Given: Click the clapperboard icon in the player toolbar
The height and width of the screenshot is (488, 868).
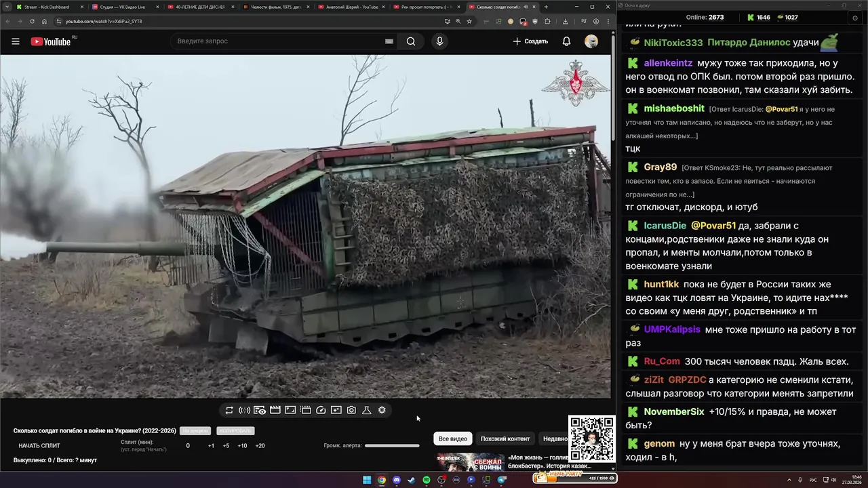Looking at the screenshot, I should coord(275,410).
